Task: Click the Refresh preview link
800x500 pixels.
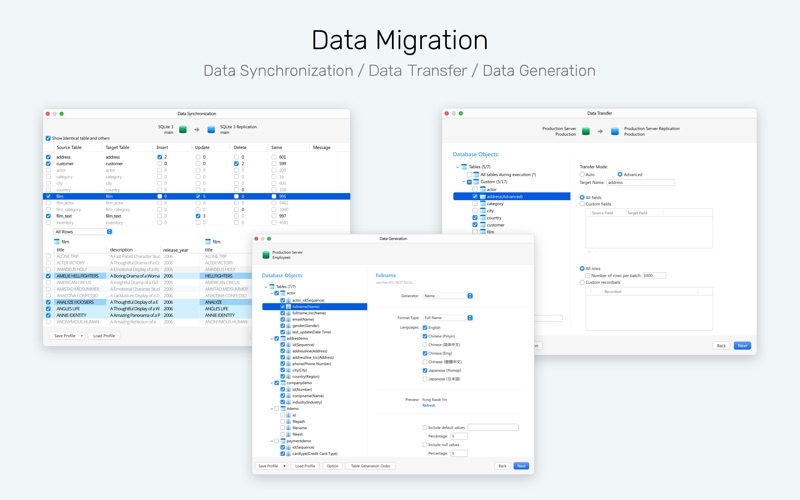Action: (429, 406)
